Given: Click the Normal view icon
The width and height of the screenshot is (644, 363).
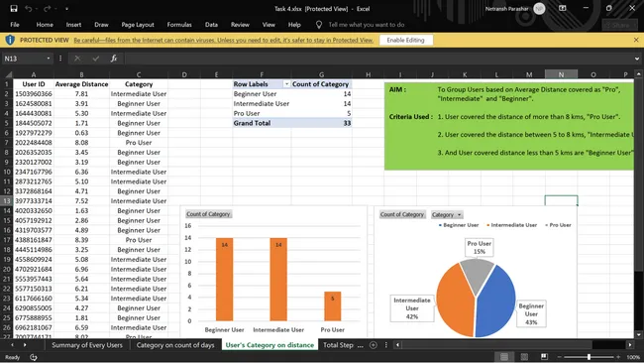Looking at the screenshot, I should coord(504,357).
